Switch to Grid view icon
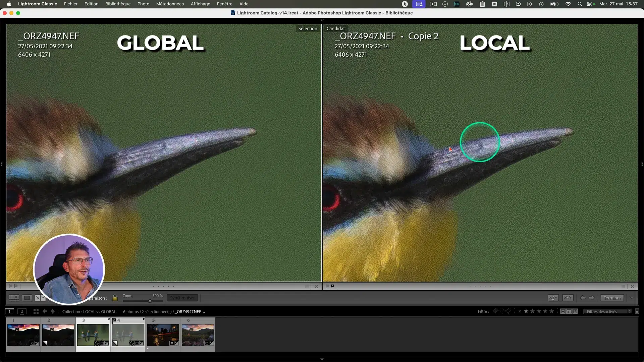Screen dimensions: 644x362 coord(14,298)
